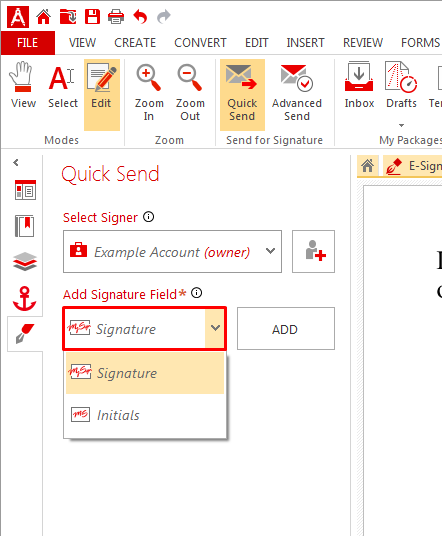442x536 pixels.
Task: Click the ADD button
Action: (x=286, y=329)
